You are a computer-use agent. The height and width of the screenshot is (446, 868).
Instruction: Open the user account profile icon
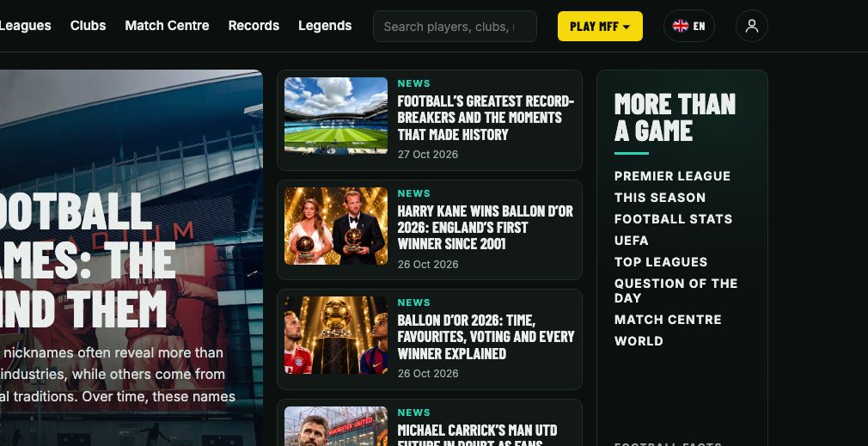click(x=751, y=26)
